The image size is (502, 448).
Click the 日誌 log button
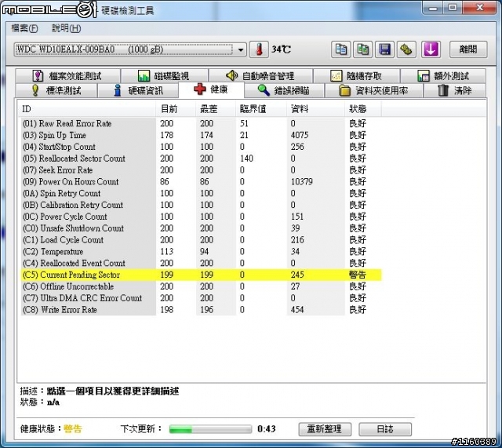(x=385, y=429)
